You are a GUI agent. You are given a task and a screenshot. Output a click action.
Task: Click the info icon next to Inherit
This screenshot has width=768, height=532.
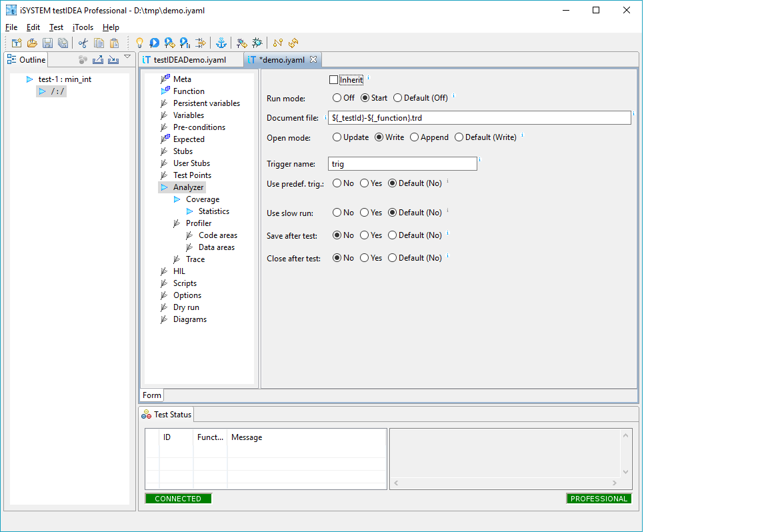click(368, 77)
